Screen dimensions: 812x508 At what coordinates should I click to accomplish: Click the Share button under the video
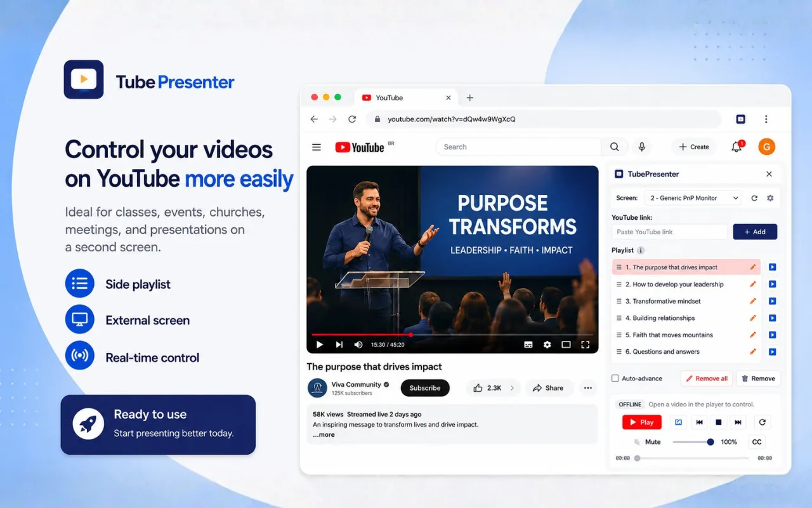[x=547, y=388]
